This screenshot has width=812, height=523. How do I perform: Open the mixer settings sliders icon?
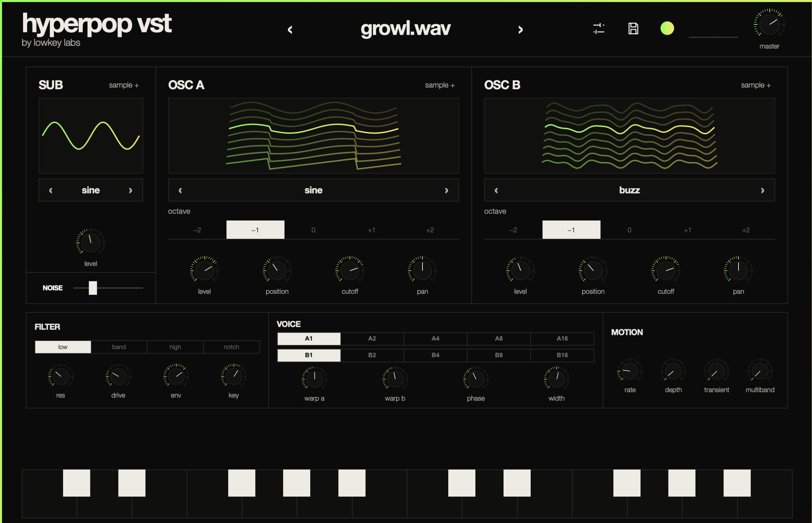point(598,29)
